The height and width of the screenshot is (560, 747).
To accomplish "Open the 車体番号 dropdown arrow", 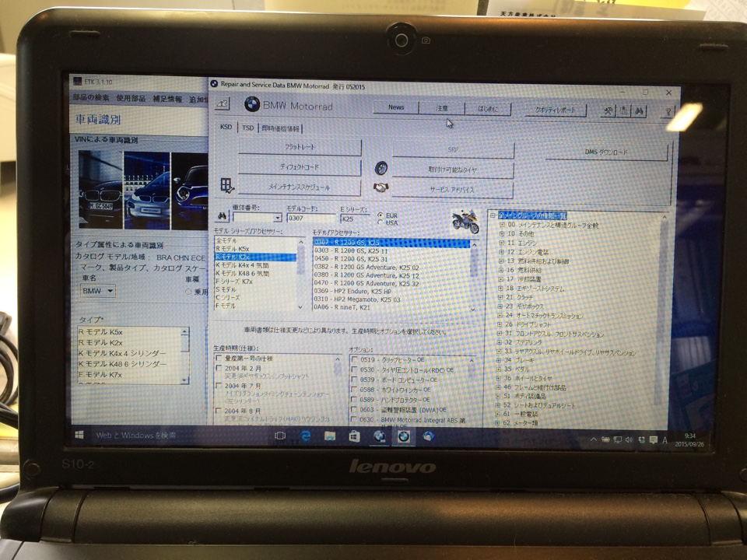I will click(x=277, y=218).
